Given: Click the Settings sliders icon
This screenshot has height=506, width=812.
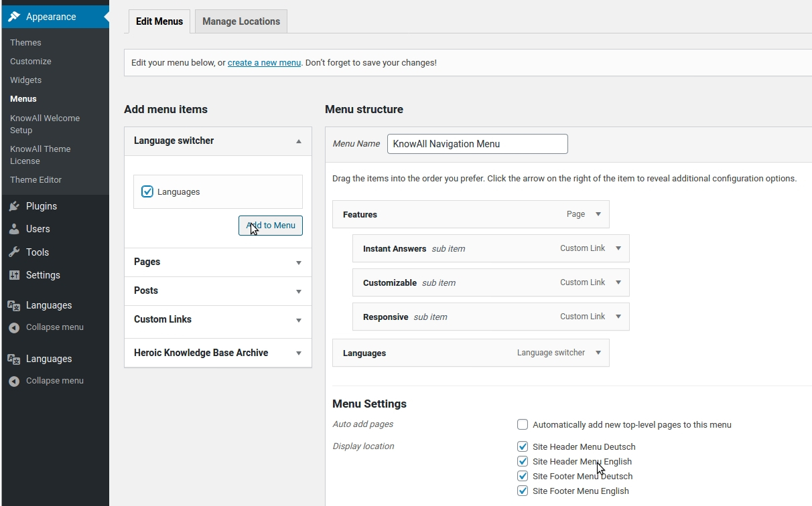Looking at the screenshot, I should click(14, 275).
